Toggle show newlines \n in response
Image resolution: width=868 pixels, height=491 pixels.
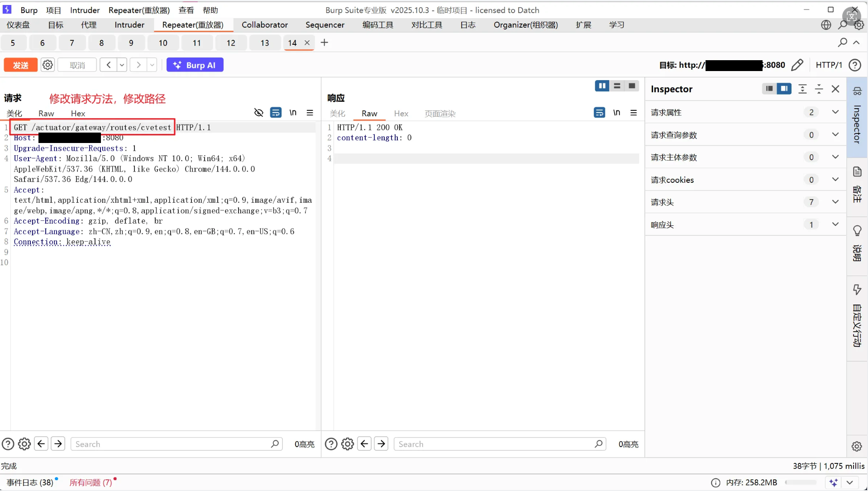click(x=617, y=113)
